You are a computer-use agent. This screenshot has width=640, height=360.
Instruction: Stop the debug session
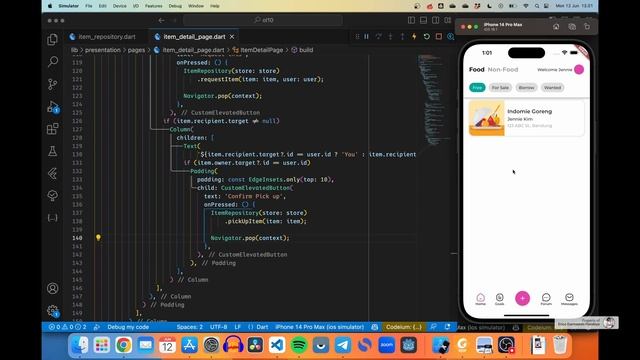tap(439, 37)
